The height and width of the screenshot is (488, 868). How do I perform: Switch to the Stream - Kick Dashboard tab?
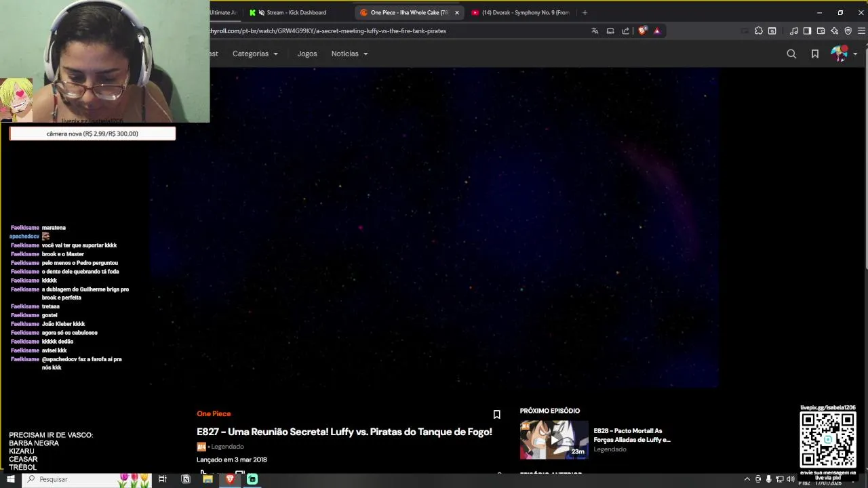tap(296, 12)
